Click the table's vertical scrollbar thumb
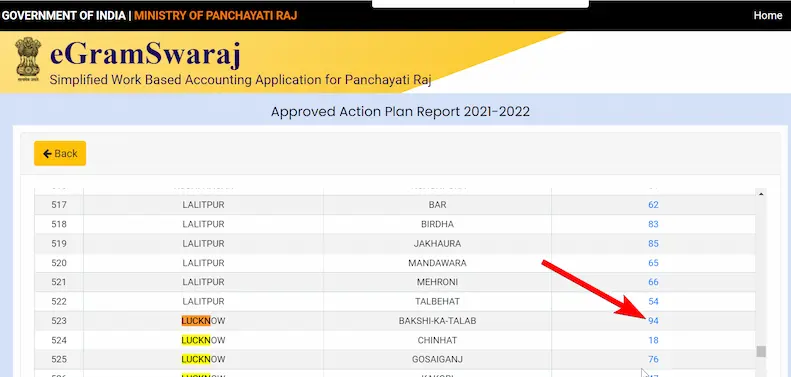This screenshot has width=791, height=377. point(761,351)
